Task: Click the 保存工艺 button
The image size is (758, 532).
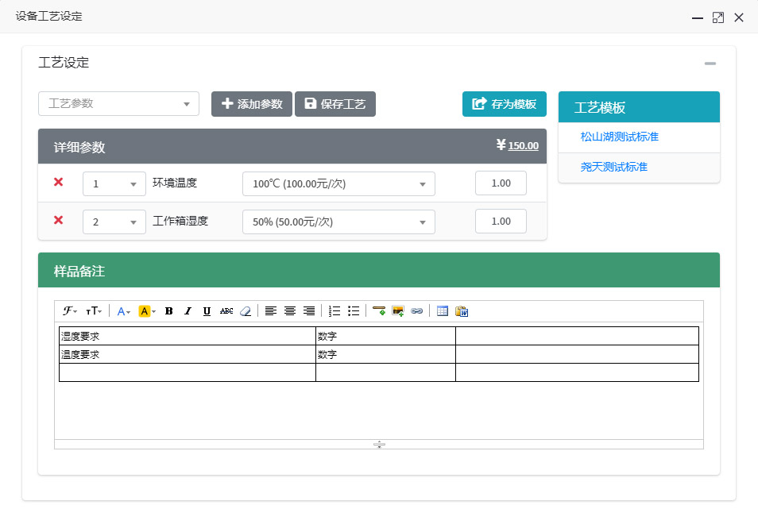Action: click(x=335, y=104)
